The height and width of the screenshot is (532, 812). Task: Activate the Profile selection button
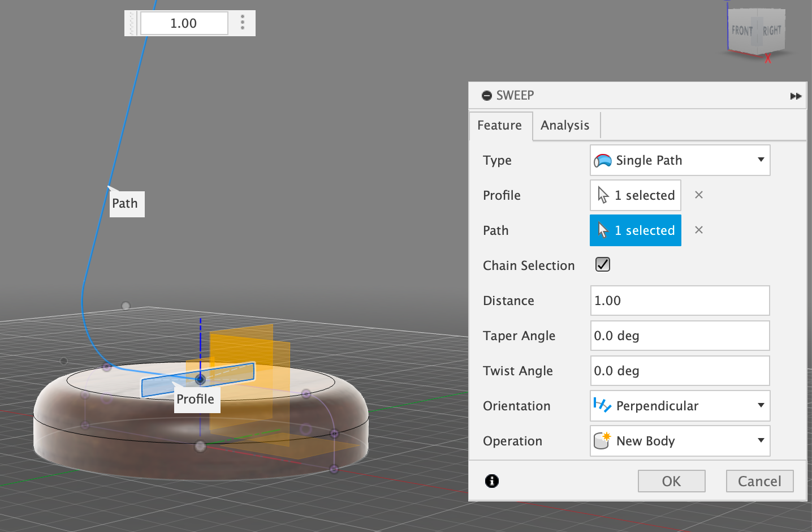[635, 195]
